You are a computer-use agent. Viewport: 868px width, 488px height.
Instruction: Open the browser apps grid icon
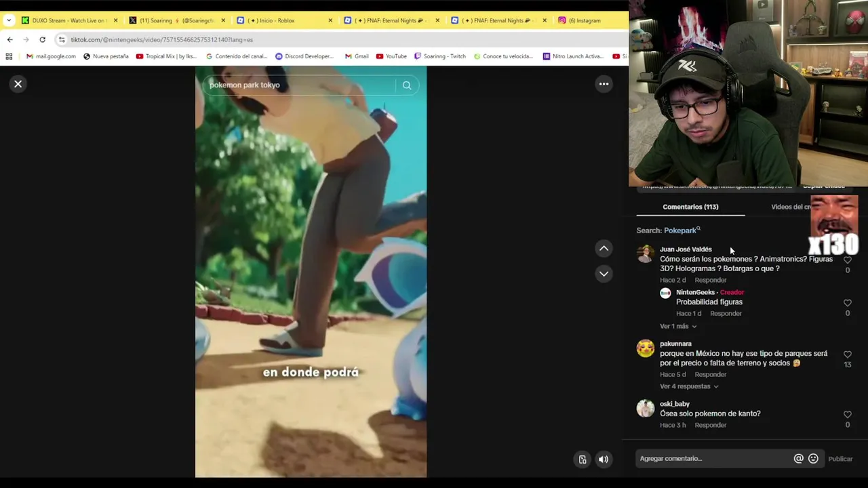(x=9, y=56)
